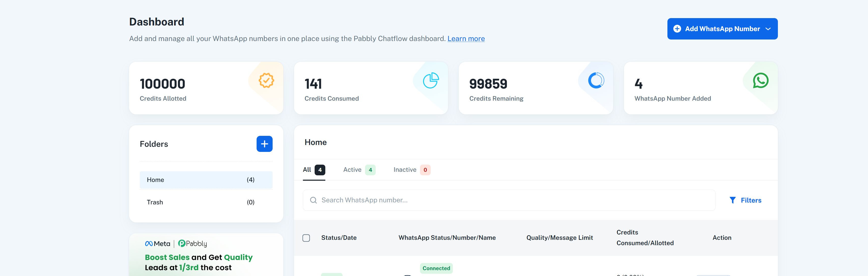Select the Home folder
The width and height of the screenshot is (868, 276).
(x=206, y=180)
